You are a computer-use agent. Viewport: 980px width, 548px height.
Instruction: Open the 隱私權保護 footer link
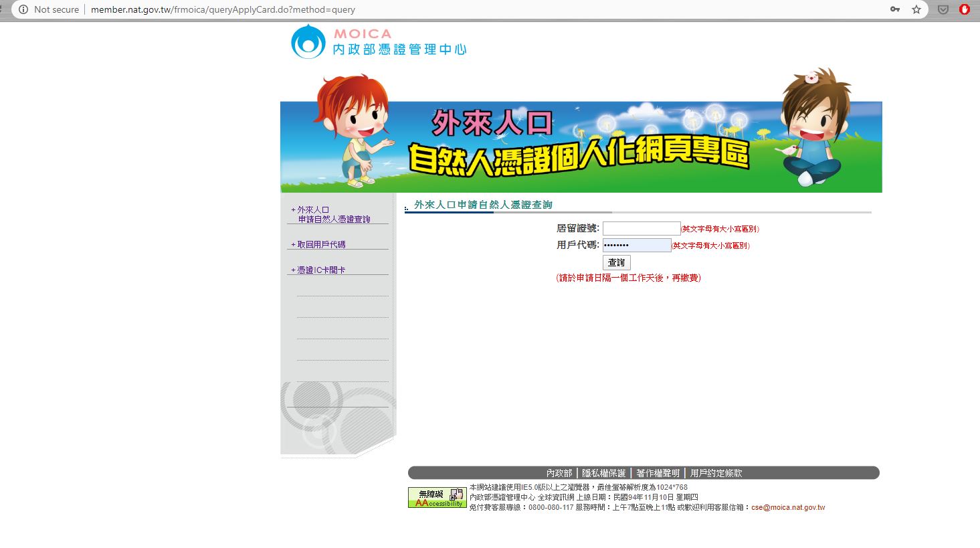(x=603, y=473)
